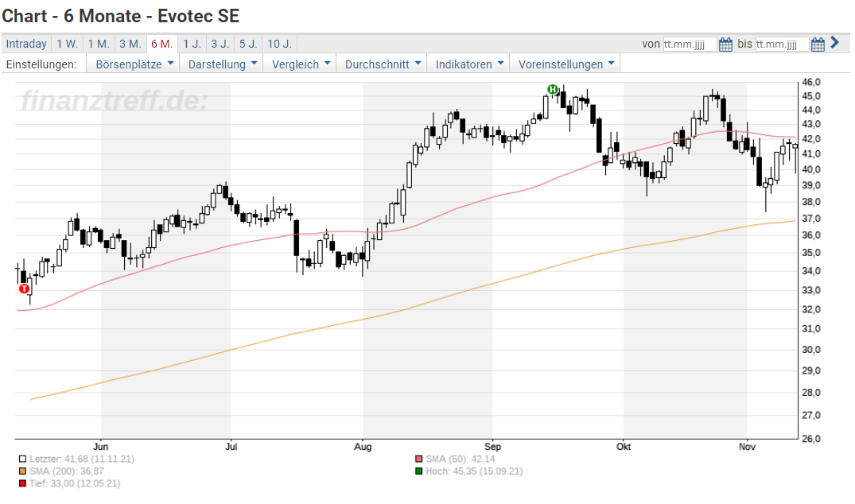Select the 10 J. time range tab
The image size is (855, 504).
(280, 45)
